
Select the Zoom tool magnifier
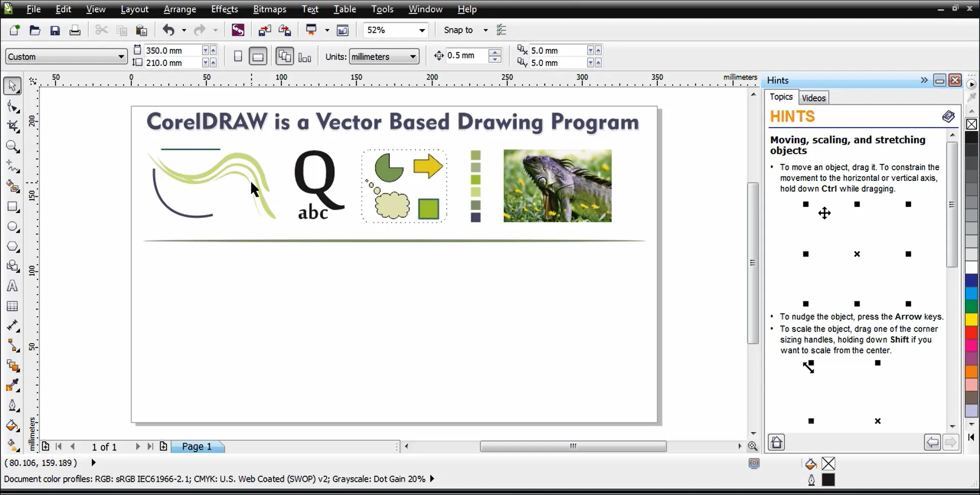[x=12, y=147]
